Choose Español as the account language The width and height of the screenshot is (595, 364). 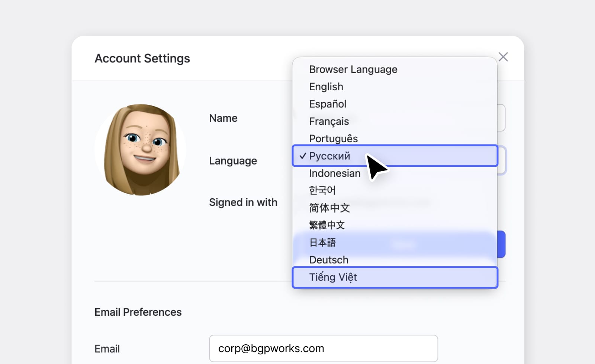(x=328, y=104)
